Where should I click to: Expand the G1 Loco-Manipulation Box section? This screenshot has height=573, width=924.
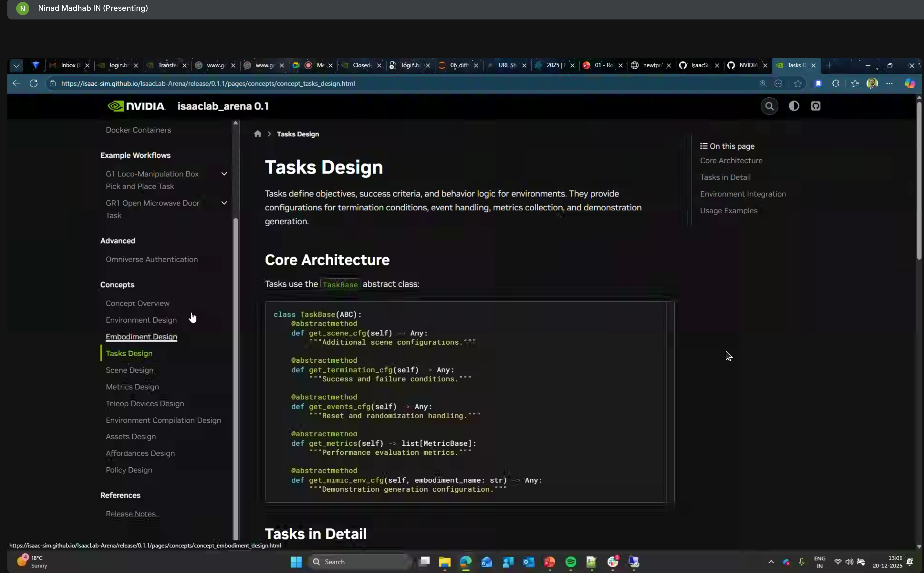click(224, 174)
